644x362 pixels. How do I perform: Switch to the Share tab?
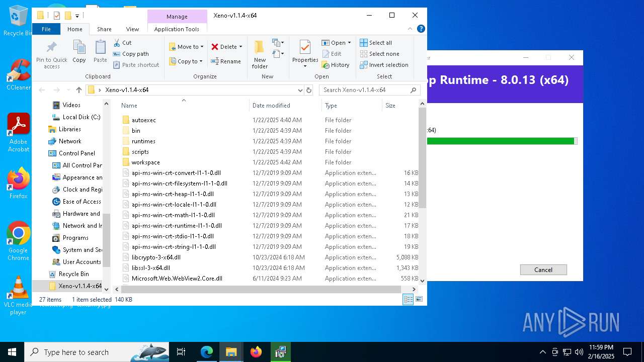(104, 29)
